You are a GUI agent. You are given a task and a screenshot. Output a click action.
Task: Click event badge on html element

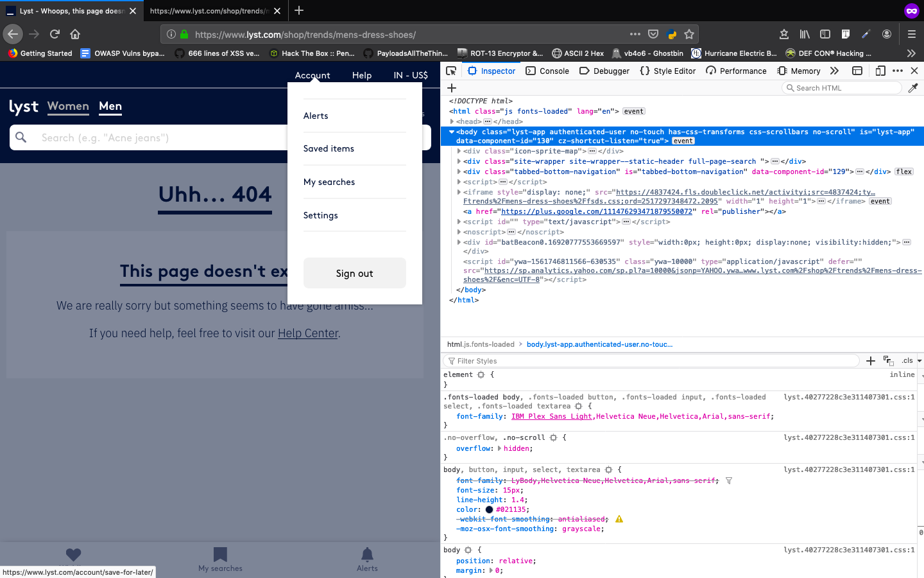pyautogui.click(x=634, y=111)
